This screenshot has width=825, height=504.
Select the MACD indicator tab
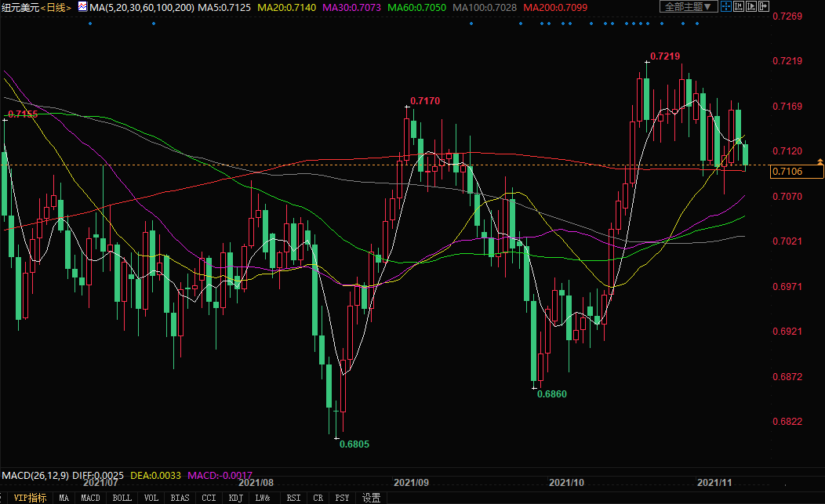pyautogui.click(x=91, y=498)
